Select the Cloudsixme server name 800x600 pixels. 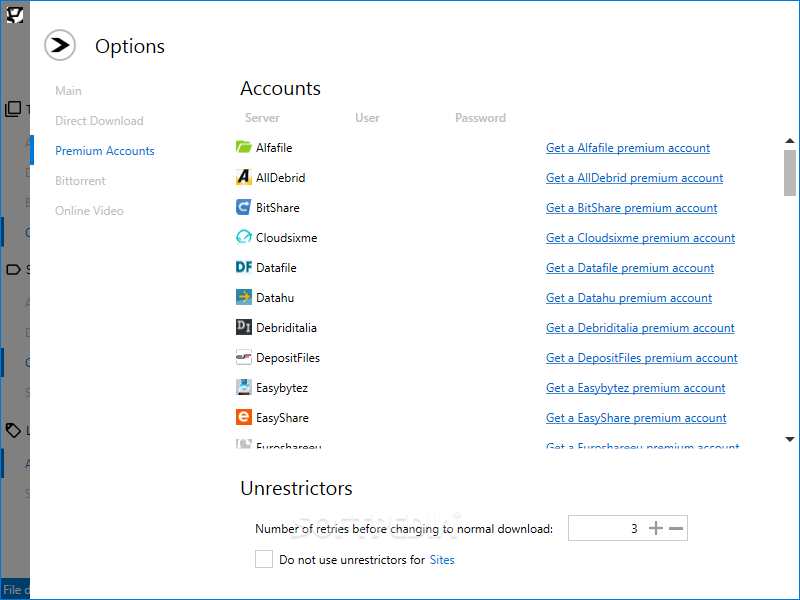click(286, 238)
